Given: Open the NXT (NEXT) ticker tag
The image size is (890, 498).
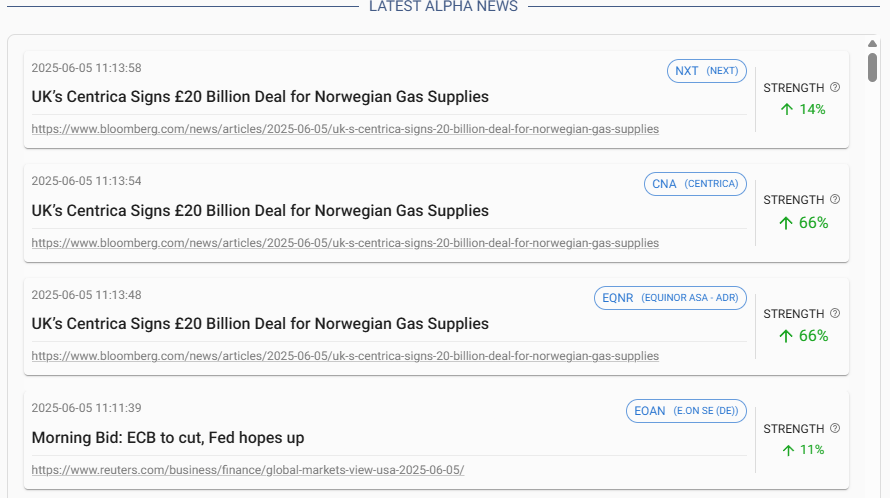Looking at the screenshot, I should 707,71.
